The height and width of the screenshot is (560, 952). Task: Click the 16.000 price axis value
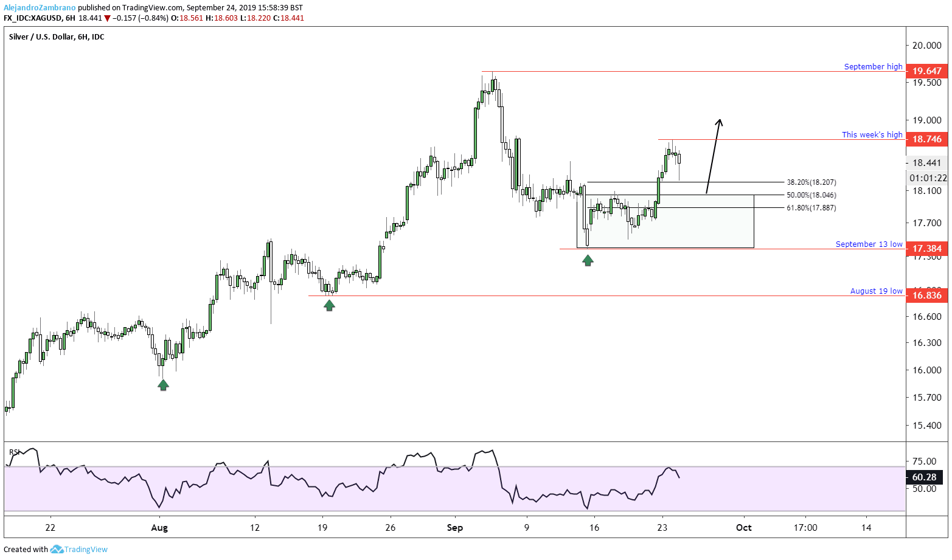(926, 370)
